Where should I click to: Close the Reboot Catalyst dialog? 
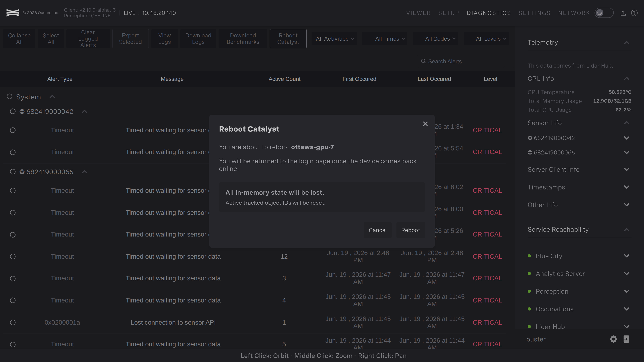(x=425, y=124)
